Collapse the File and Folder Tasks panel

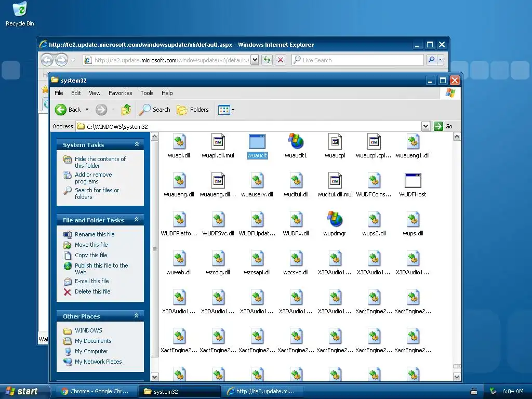point(137,220)
